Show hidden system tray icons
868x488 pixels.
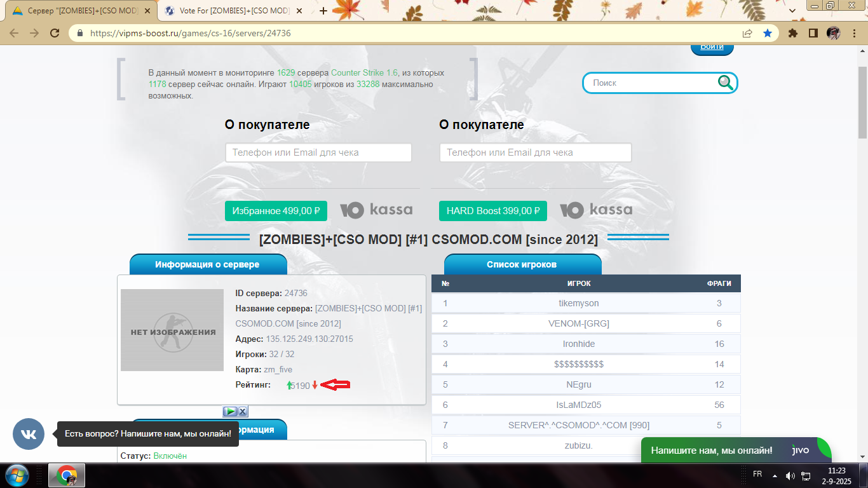775,475
